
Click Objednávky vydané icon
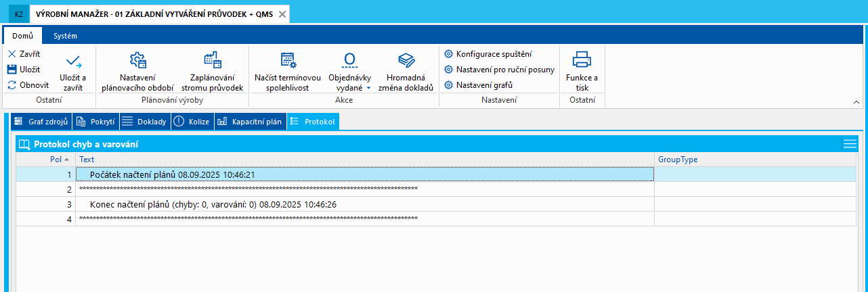coord(349,60)
